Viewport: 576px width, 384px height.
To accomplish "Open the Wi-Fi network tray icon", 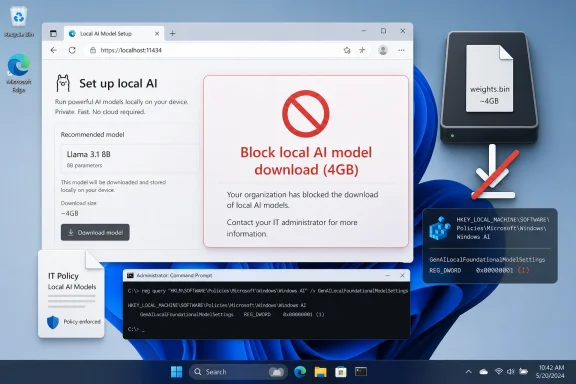I will point(498,372).
